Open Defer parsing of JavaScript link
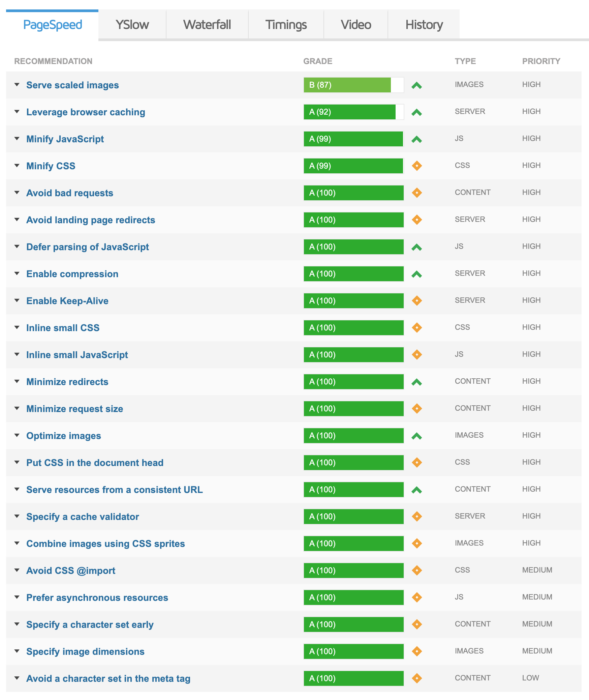Image resolution: width=589 pixels, height=700 pixels. click(x=88, y=247)
